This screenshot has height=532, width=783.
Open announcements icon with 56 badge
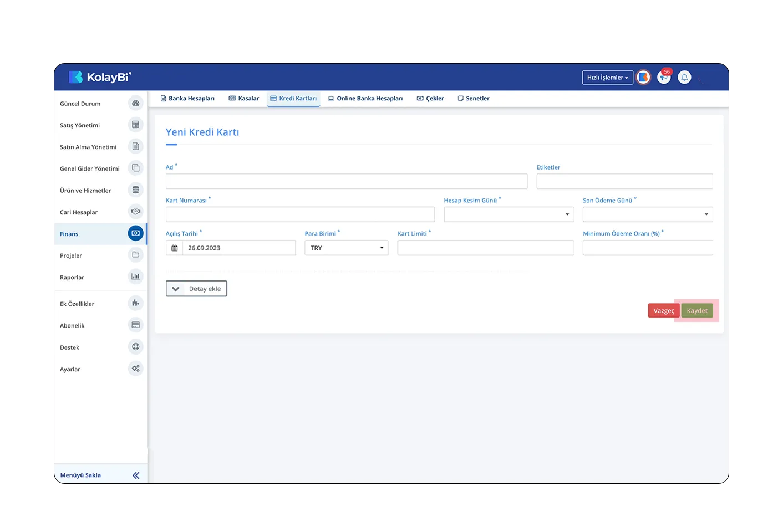[664, 78]
